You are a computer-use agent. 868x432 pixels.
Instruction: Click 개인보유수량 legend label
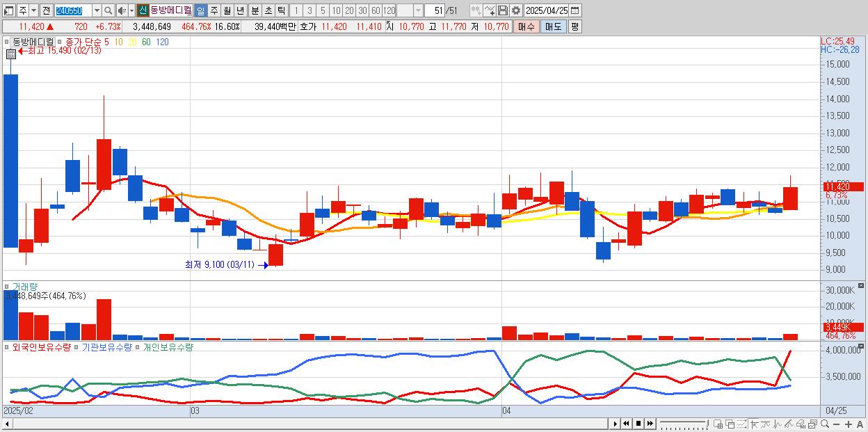[x=167, y=346]
